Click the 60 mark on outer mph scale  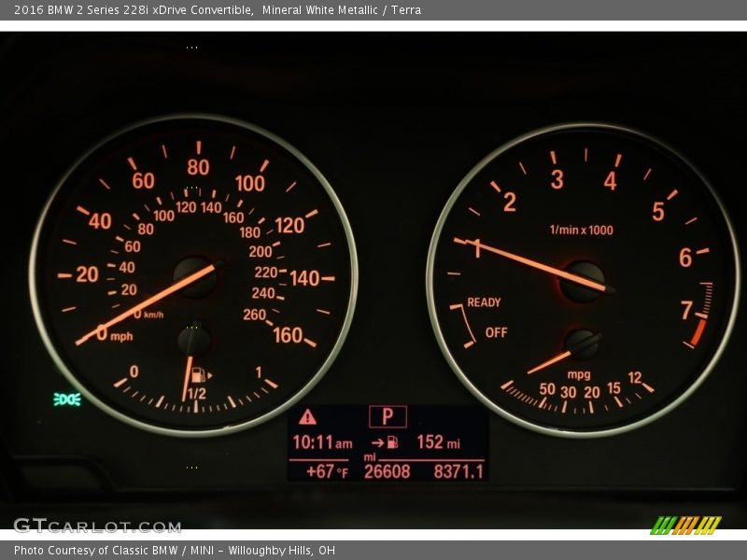pyautogui.click(x=144, y=180)
